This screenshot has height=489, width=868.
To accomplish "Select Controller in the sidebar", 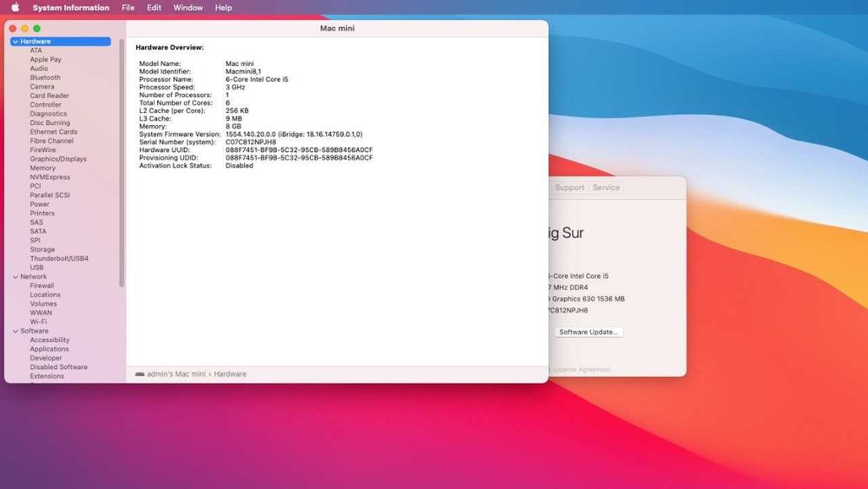I will (45, 105).
